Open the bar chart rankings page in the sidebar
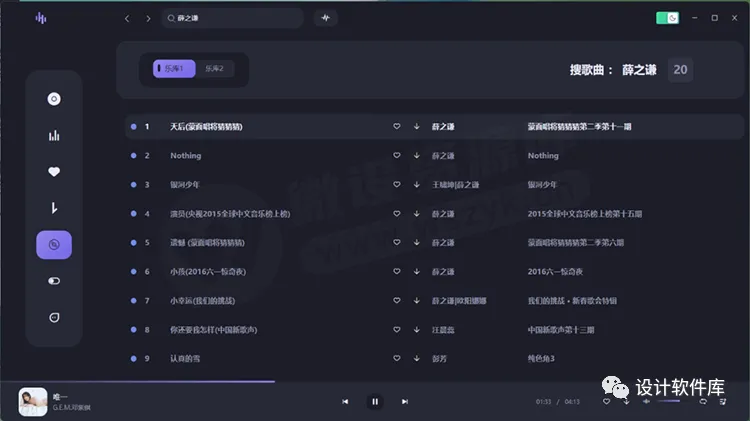 click(x=54, y=135)
